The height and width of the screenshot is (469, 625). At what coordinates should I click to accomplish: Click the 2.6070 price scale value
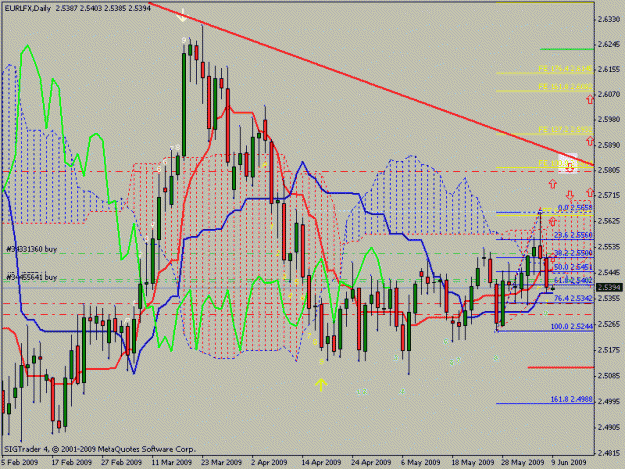point(610,94)
